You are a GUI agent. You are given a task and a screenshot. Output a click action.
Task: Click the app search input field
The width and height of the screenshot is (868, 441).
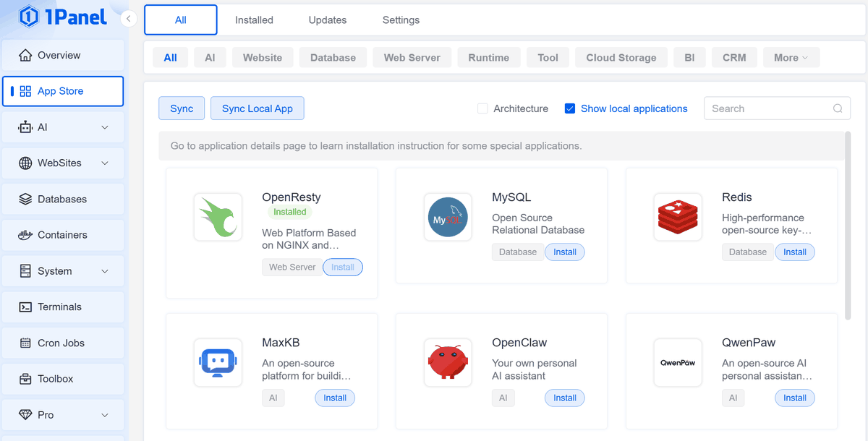click(x=778, y=108)
